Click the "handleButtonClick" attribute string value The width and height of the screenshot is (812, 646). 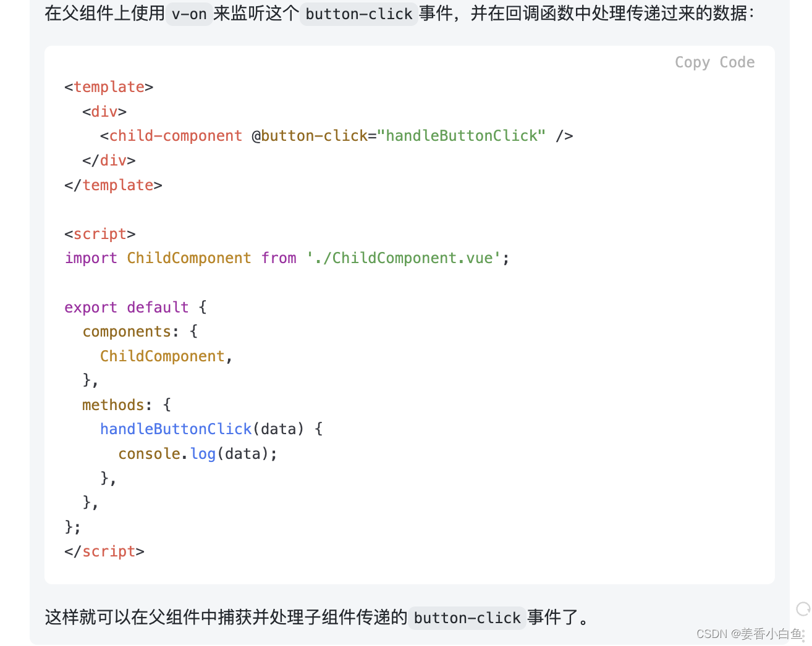point(461,136)
